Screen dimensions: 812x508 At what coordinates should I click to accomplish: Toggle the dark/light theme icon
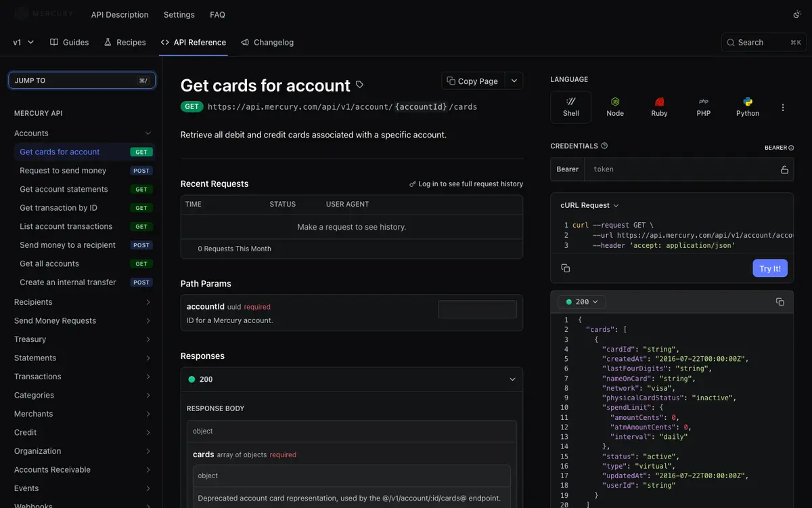click(x=796, y=14)
